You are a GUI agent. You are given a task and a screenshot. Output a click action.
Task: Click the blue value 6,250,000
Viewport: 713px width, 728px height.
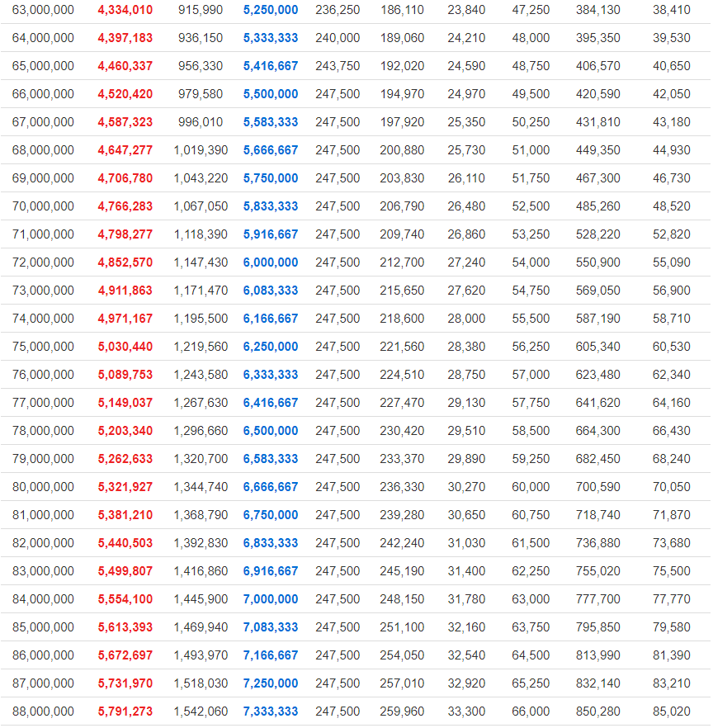coord(271,347)
